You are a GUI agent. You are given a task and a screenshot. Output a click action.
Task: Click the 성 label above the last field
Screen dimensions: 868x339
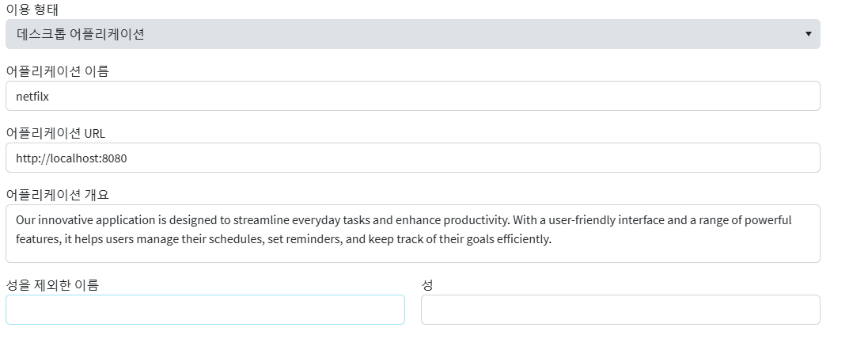427,285
